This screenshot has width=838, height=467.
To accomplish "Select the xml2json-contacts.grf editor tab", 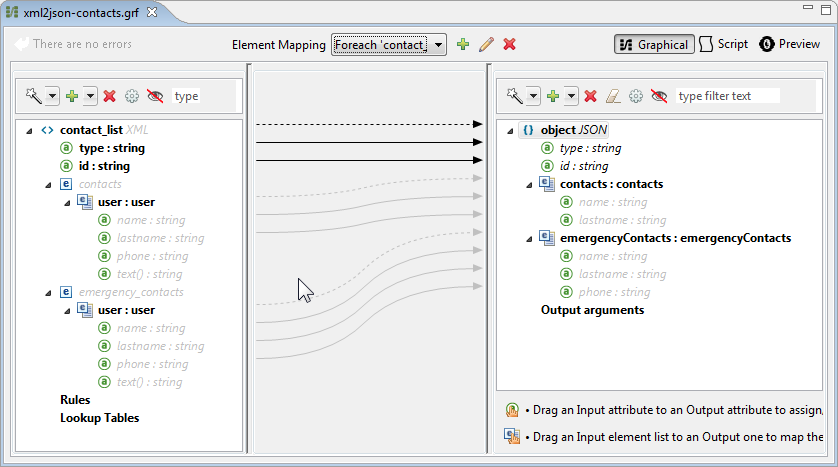I will pos(82,13).
